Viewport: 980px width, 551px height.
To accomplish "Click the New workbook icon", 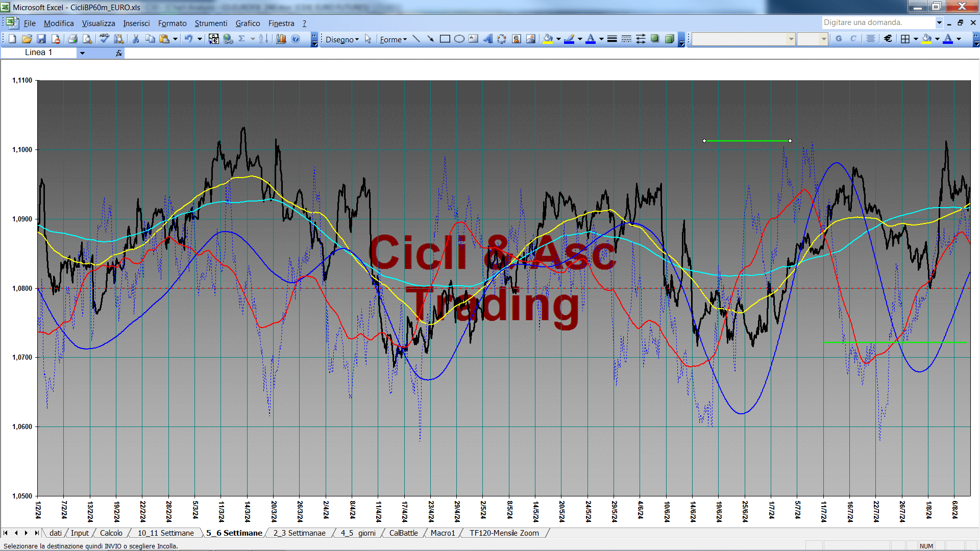I will [12, 39].
